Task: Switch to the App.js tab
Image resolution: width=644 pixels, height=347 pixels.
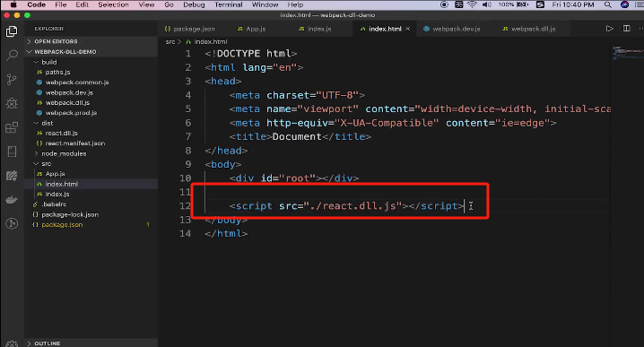Action: 251,29
